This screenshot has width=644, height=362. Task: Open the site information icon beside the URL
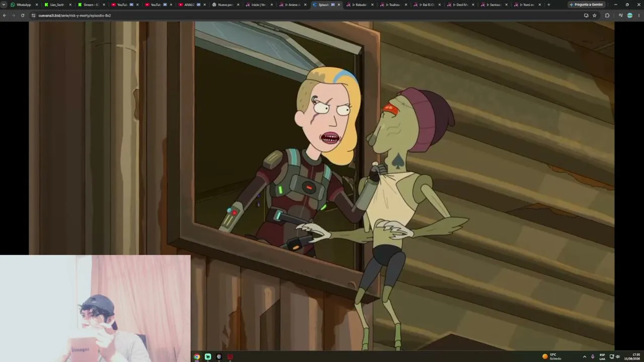click(33, 16)
